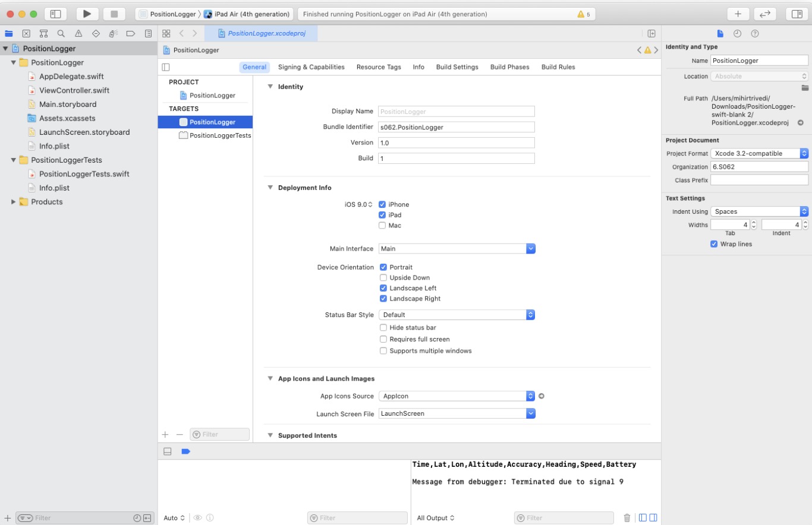Check the Upside Down orientation box

tap(383, 278)
